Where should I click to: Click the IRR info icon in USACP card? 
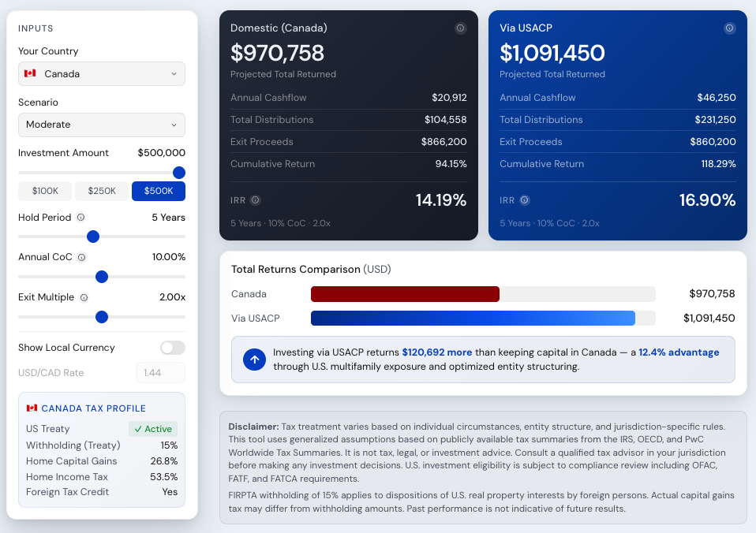[x=525, y=200]
